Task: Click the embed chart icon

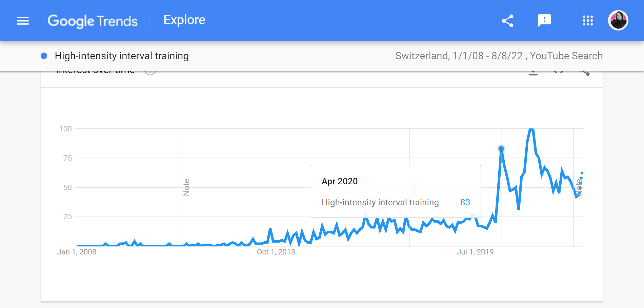Action: coord(559,72)
